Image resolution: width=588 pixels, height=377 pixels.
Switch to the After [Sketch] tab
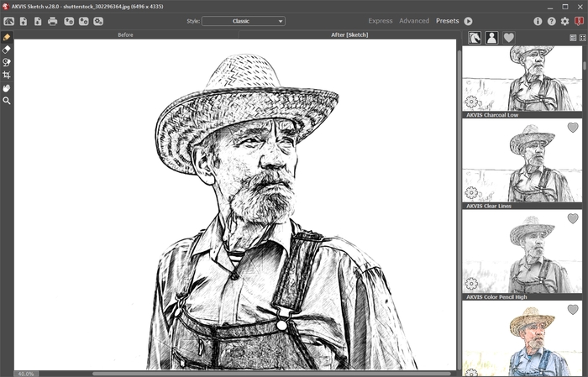coord(349,35)
